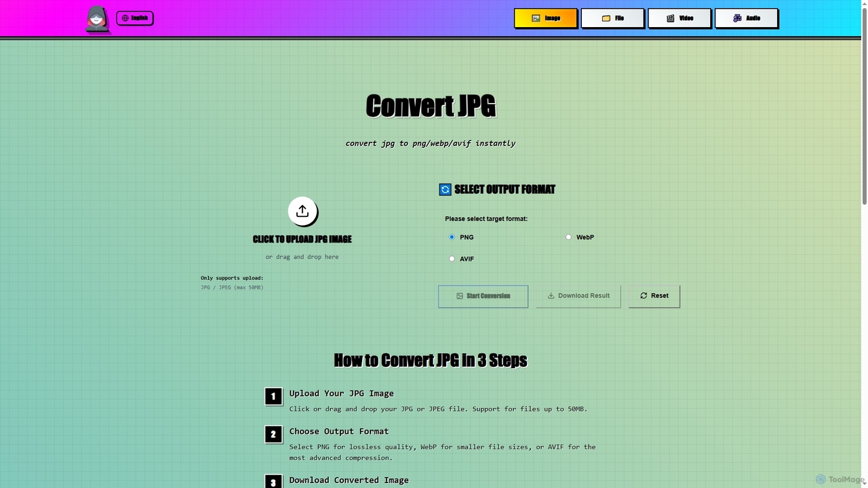Switch to the Video tools tab
The height and width of the screenshot is (488, 868).
(x=679, y=18)
